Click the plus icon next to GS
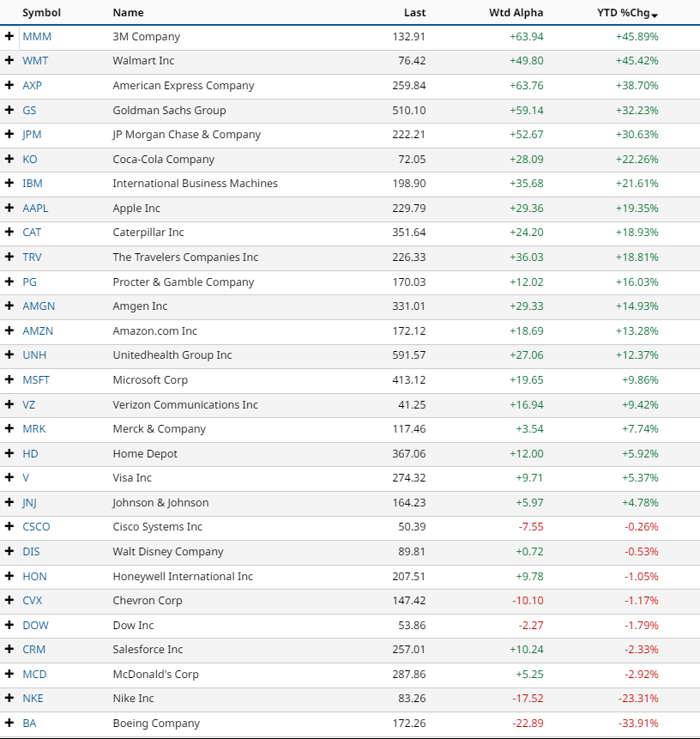Screen dimensions: 700x739 (x=9, y=110)
